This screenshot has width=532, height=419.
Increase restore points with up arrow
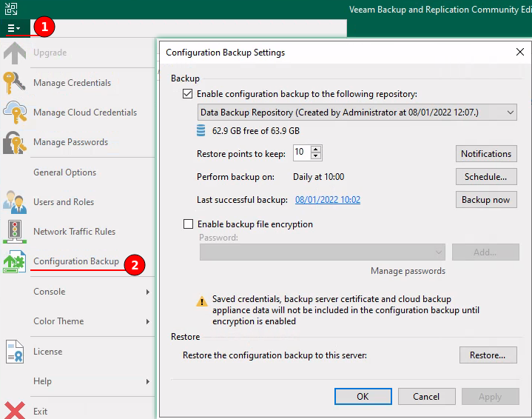pyautogui.click(x=316, y=150)
